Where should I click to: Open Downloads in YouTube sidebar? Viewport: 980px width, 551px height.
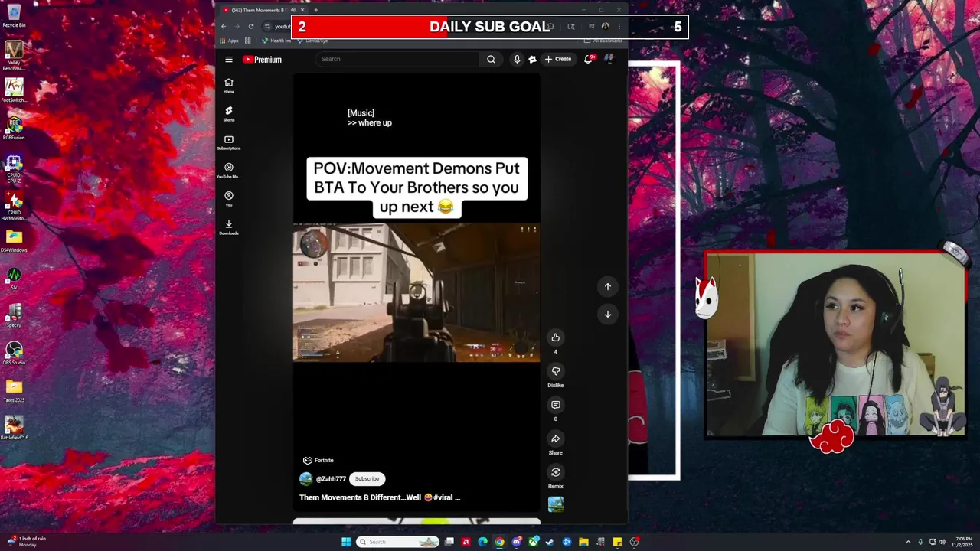click(228, 227)
